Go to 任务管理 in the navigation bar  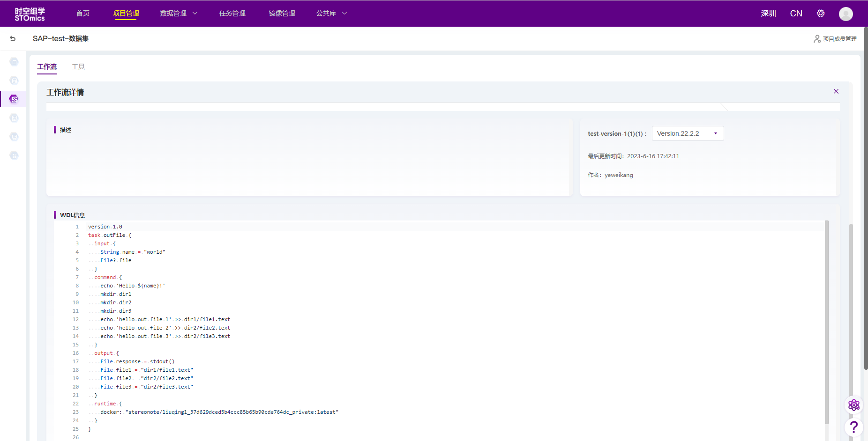coord(232,14)
